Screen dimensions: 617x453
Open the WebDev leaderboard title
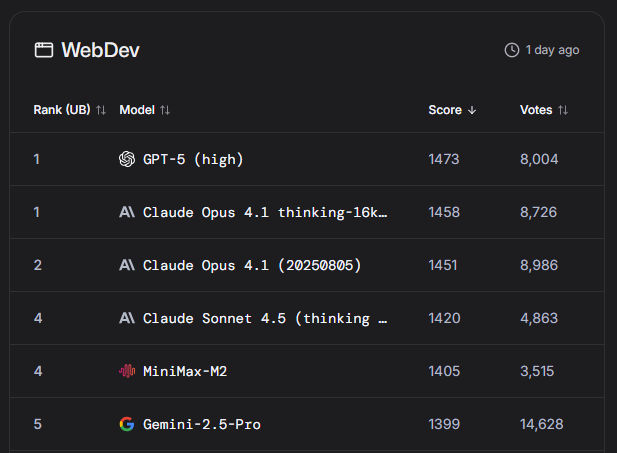tap(100, 50)
